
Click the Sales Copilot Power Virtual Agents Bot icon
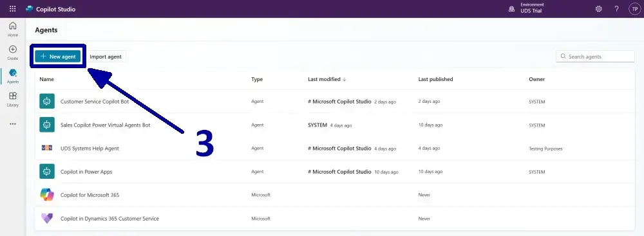(47, 125)
